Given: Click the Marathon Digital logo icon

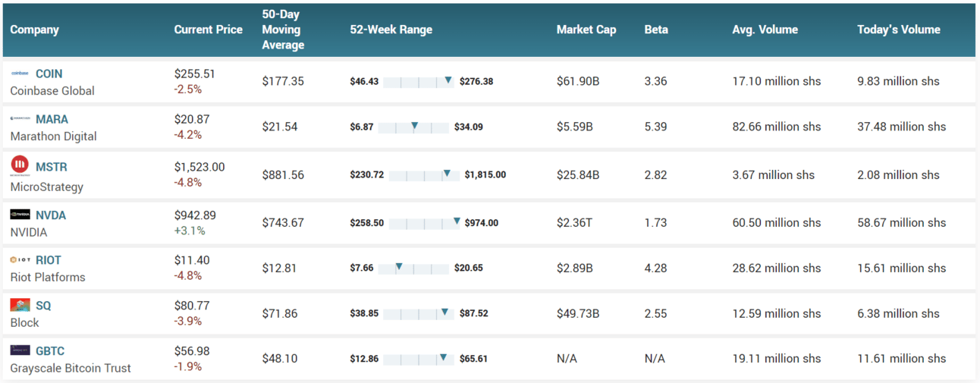Looking at the screenshot, I should [x=20, y=119].
